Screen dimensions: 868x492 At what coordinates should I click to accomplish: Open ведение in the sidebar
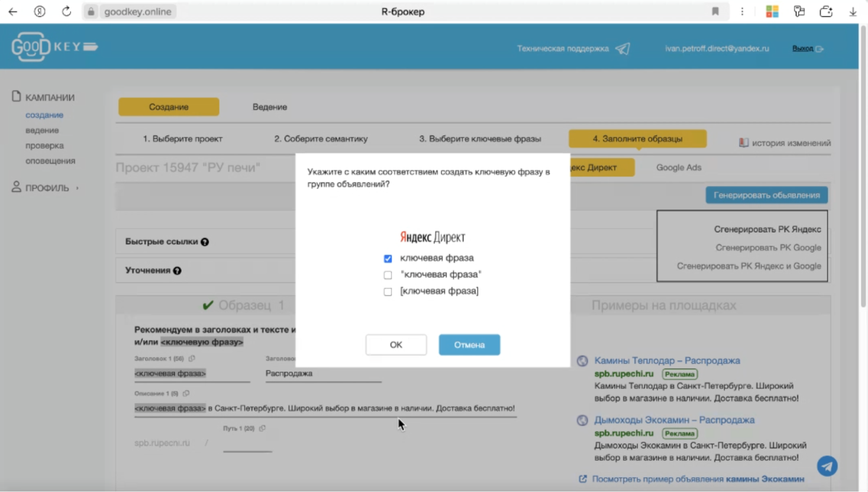tap(42, 130)
